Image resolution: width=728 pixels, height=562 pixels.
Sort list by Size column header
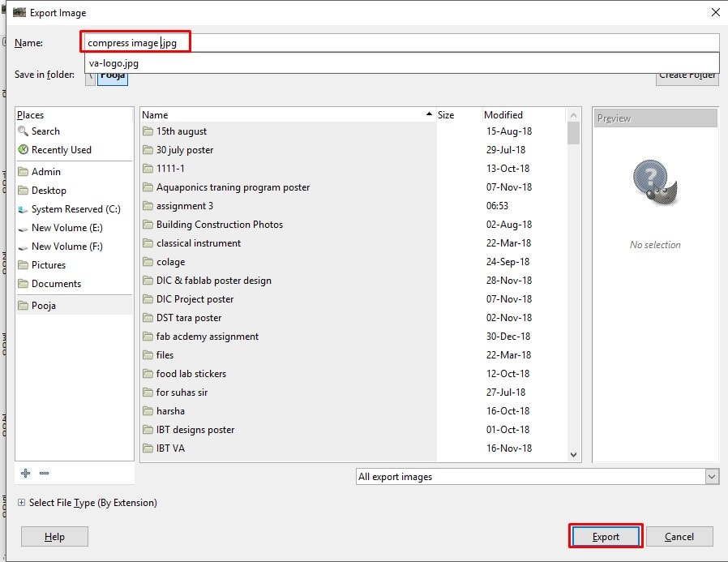459,114
